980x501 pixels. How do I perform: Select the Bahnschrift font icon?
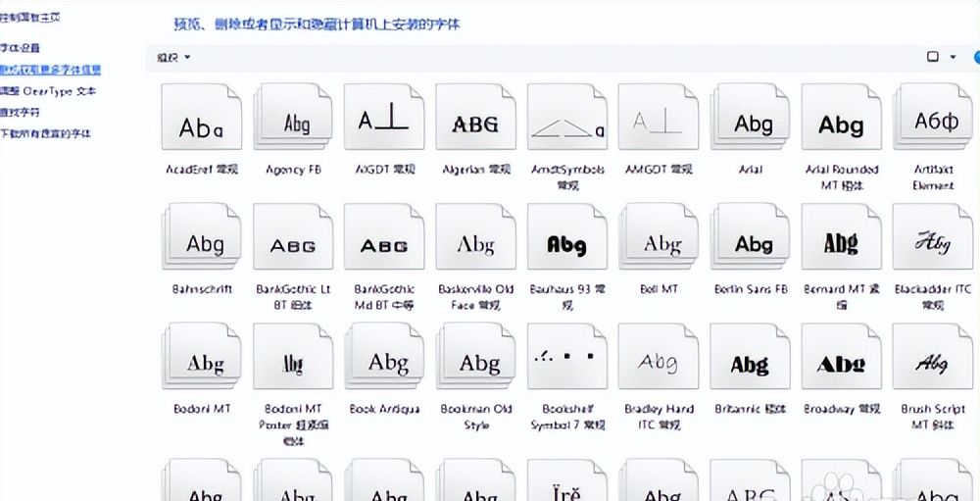click(x=201, y=236)
